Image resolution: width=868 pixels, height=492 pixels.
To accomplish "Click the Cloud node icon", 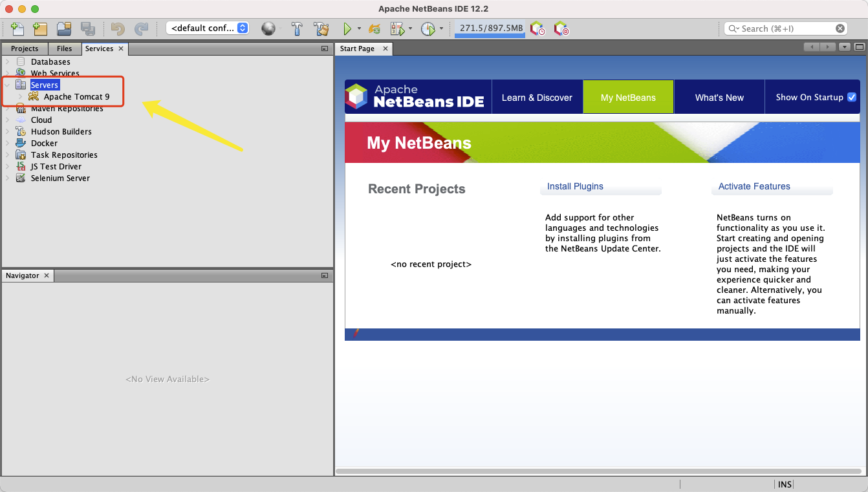I will pyautogui.click(x=21, y=120).
